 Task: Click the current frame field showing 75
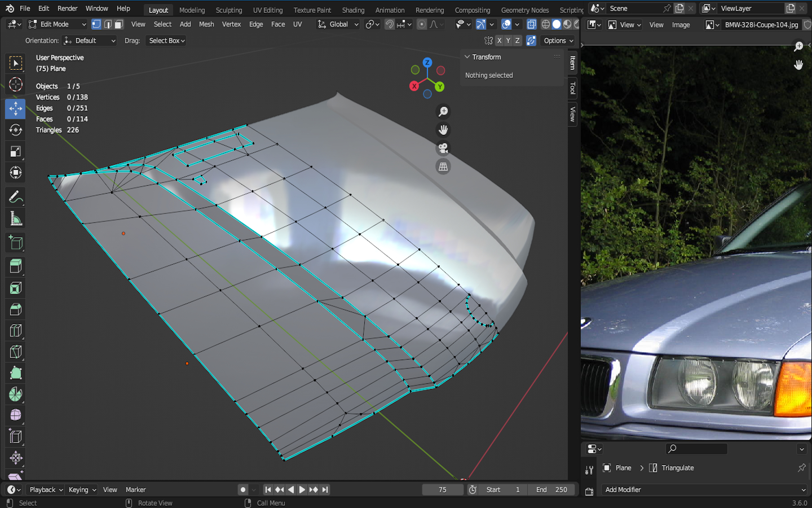(x=443, y=490)
